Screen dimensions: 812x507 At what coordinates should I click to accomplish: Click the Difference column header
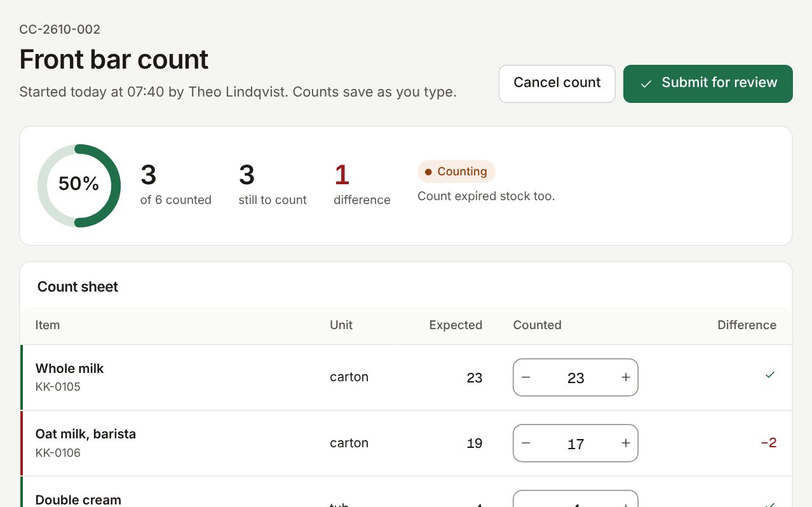coord(747,325)
